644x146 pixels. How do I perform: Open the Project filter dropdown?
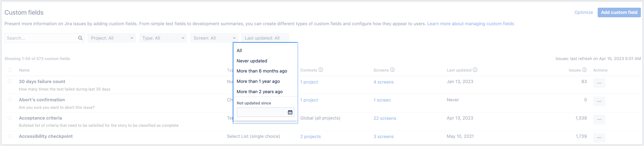(111, 38)
